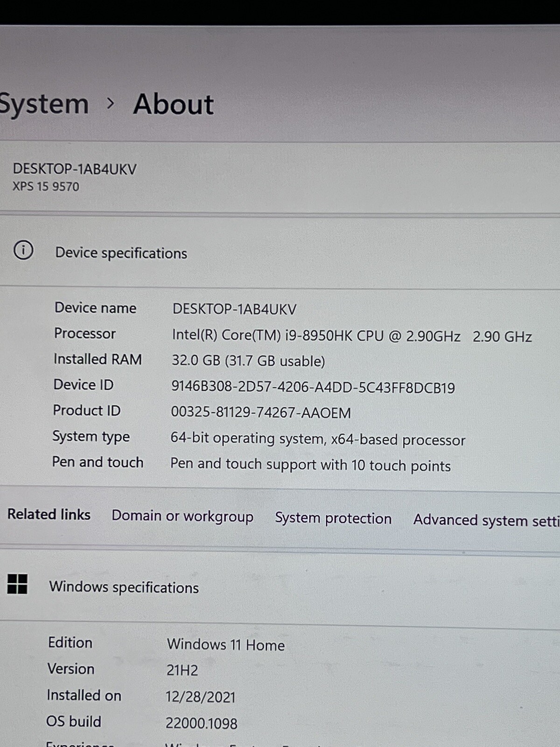The width and height of the screenshot is (560, 747).
Task: Select Device ID value 9146B308-2D57-4206
Action: point(313,387)
